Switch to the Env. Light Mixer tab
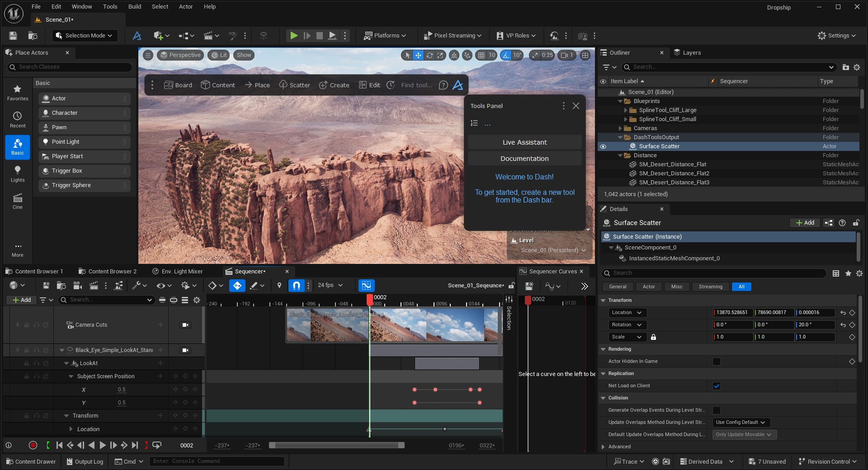Screen dimensions: 868x470 click(x=182, y=272)
